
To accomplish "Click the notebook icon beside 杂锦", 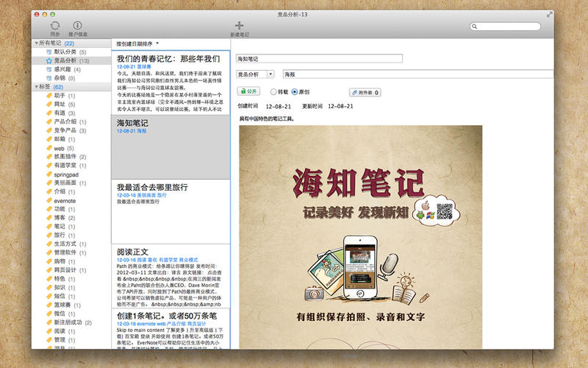I will pyautogui.click(x=49, y=78).
